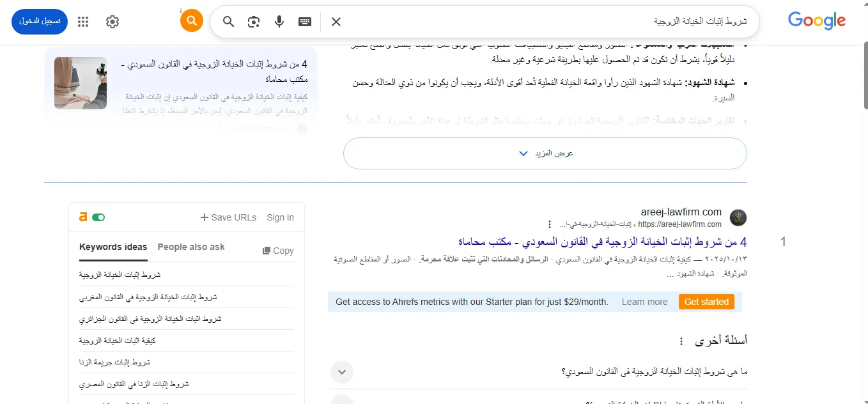Viewport: 868px width, 404px height.
Task: Expand the 'عرض المزيد' section
Action: 545,153
